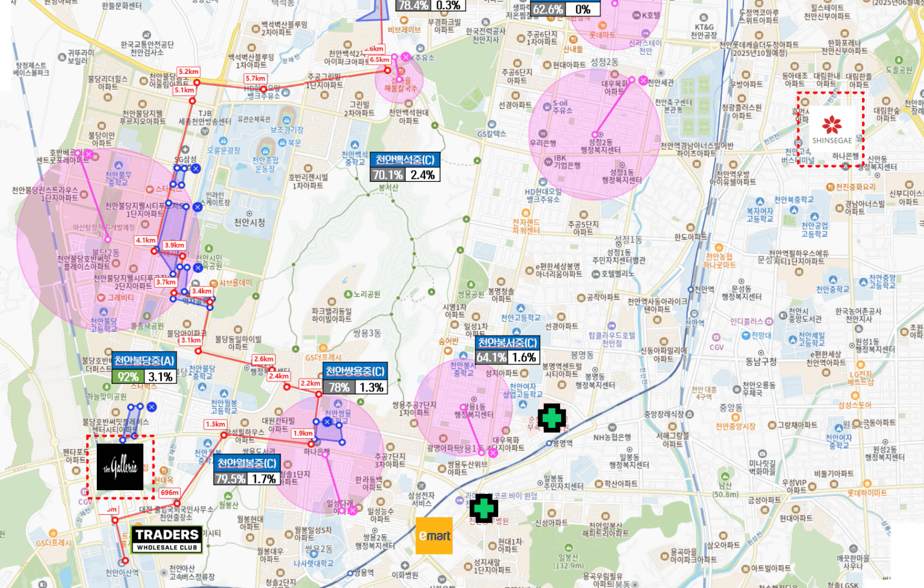This screenshot has height=588, width=924.
Task: Click the 1.3% value box
Action: 371,387
